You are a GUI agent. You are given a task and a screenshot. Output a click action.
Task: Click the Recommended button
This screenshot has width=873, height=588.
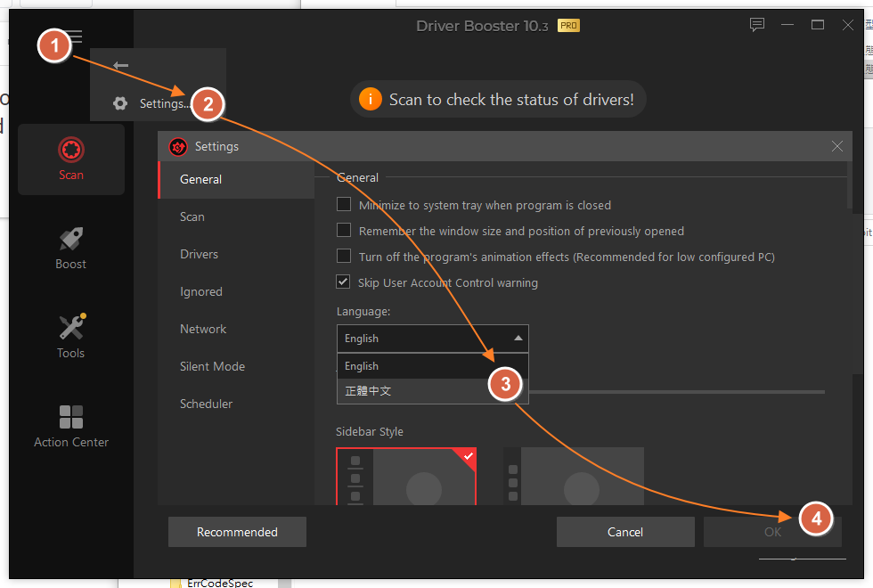point(237,532)
